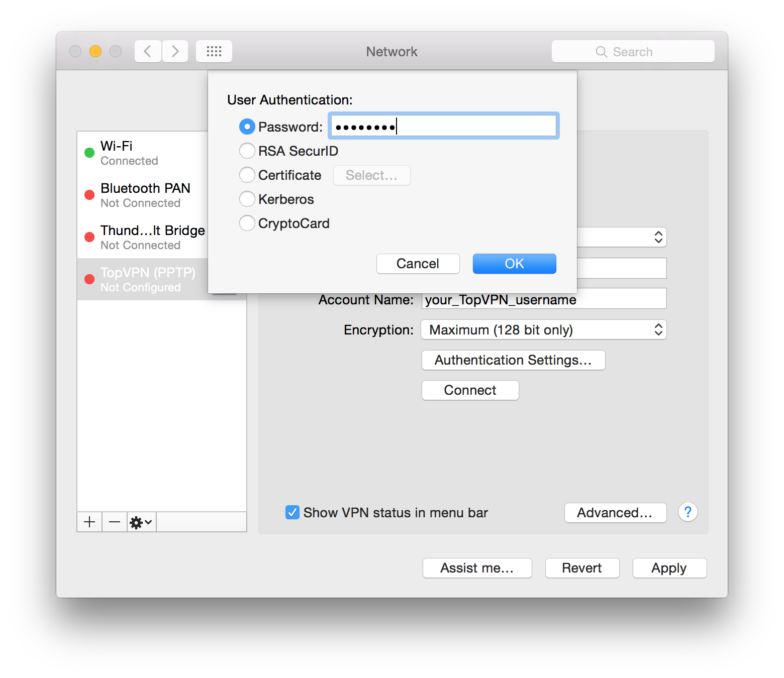
Task: Choose Certificate authentication radio button
Action: [x=247, y=175]
